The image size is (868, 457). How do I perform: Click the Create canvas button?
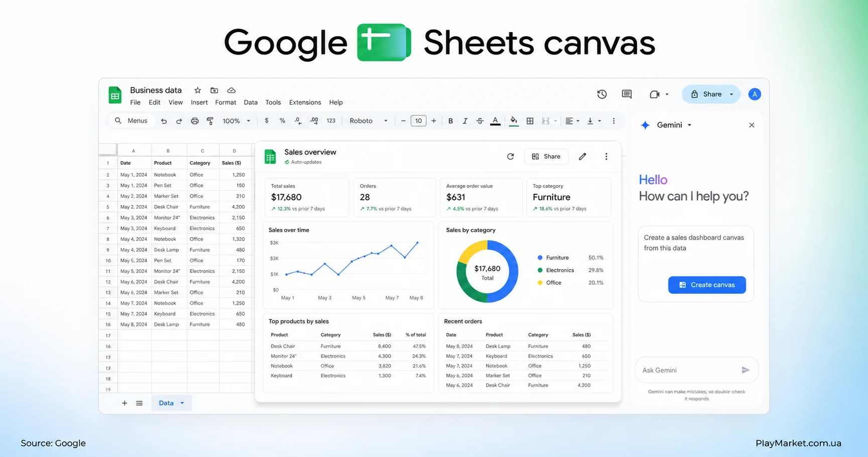coord(707,285)
